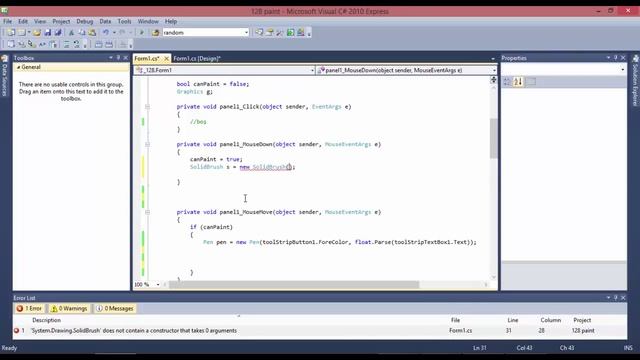Toggle auto-hide pin on Error List panel
This screenshot has height=360, width=640.
616,298
